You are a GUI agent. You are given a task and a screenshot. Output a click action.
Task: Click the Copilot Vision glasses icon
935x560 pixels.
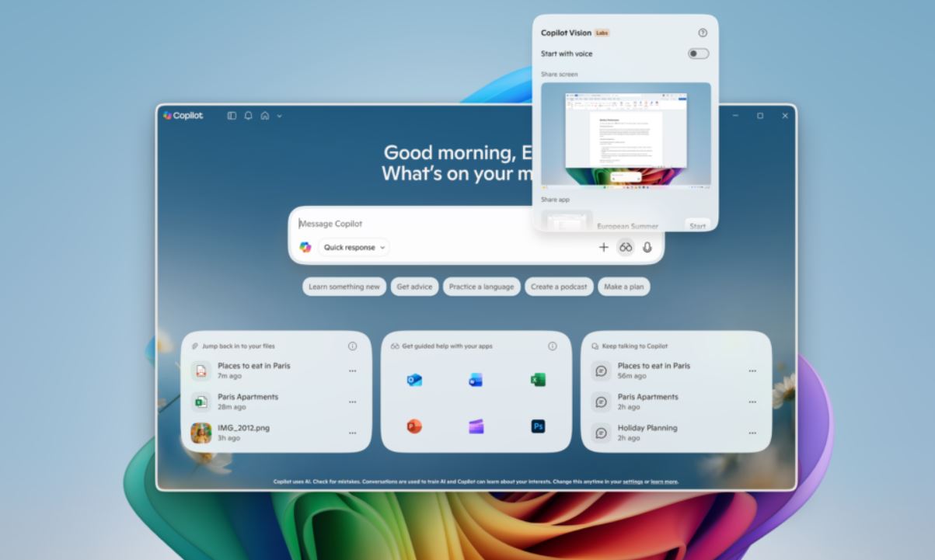coord(626,247)
